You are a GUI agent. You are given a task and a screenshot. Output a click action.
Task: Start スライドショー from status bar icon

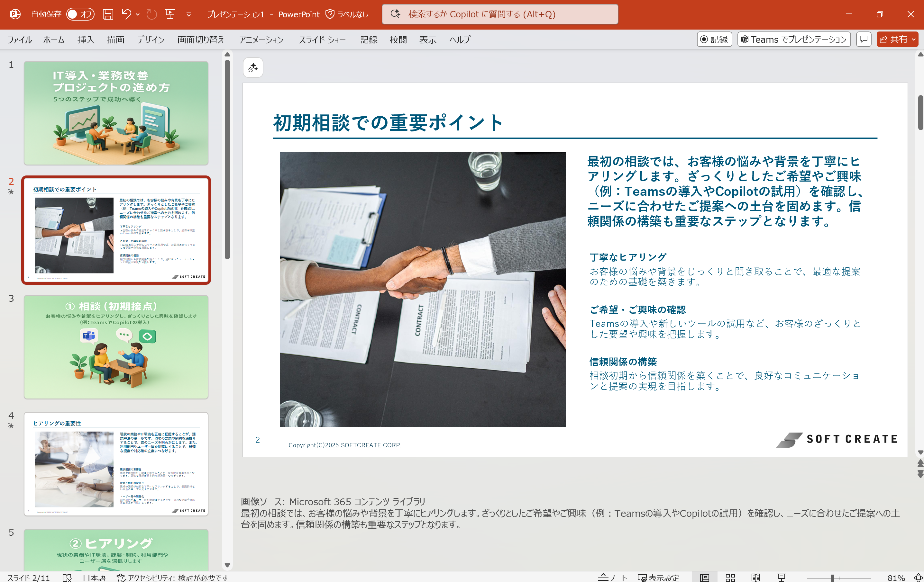pyautogui.click(x=782, y=578)
